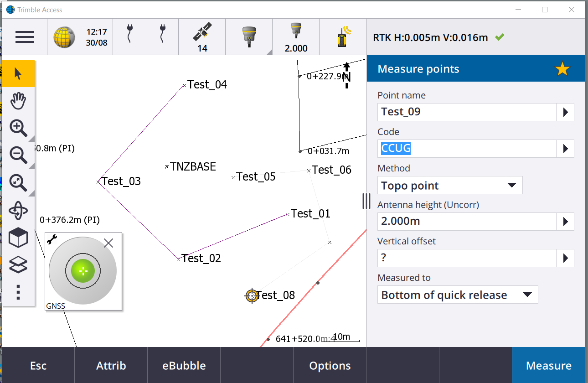
Task: Click the GNSS receiver status icon
Action: click(249, 36)
